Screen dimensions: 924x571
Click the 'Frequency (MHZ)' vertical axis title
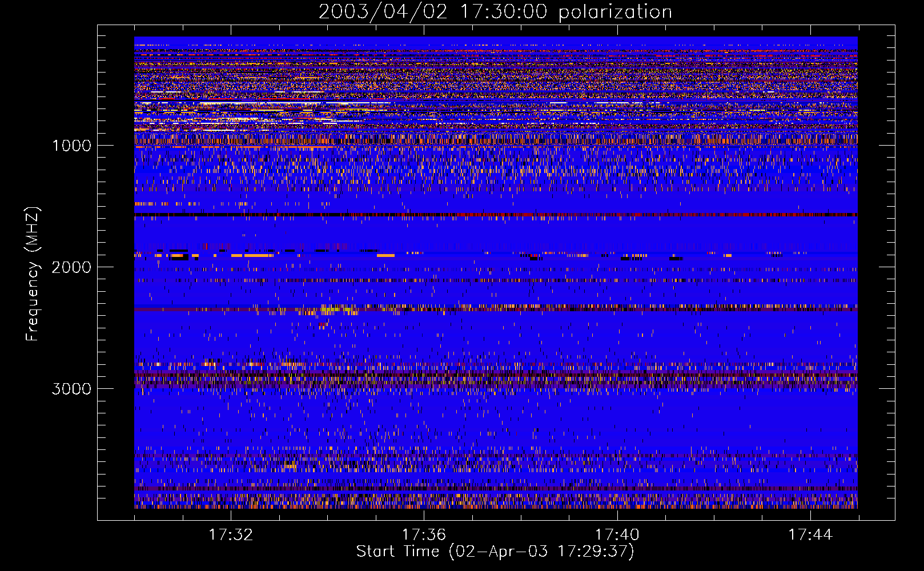pyautogui.click(x=33, y=274)
